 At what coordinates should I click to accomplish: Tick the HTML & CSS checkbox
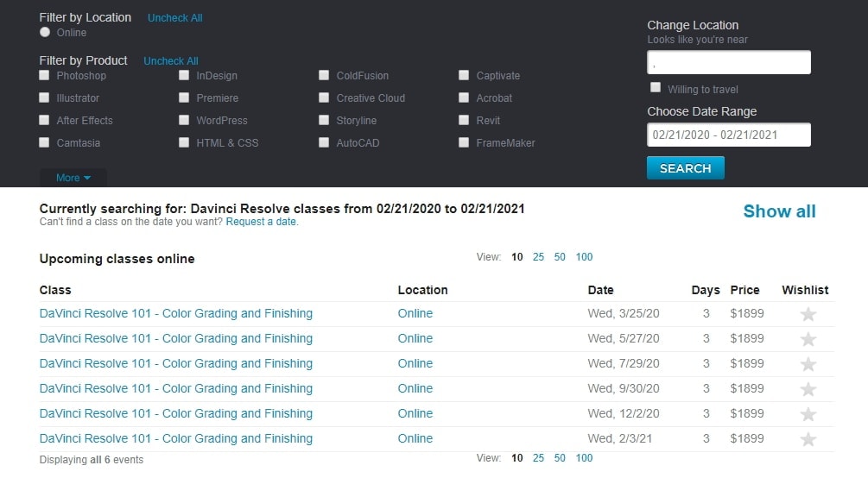click(x=184, y=142)
